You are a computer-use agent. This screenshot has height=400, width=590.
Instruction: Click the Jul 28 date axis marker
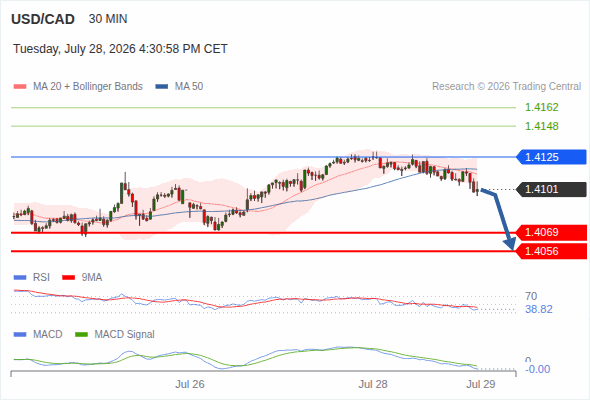coord(373,384)
